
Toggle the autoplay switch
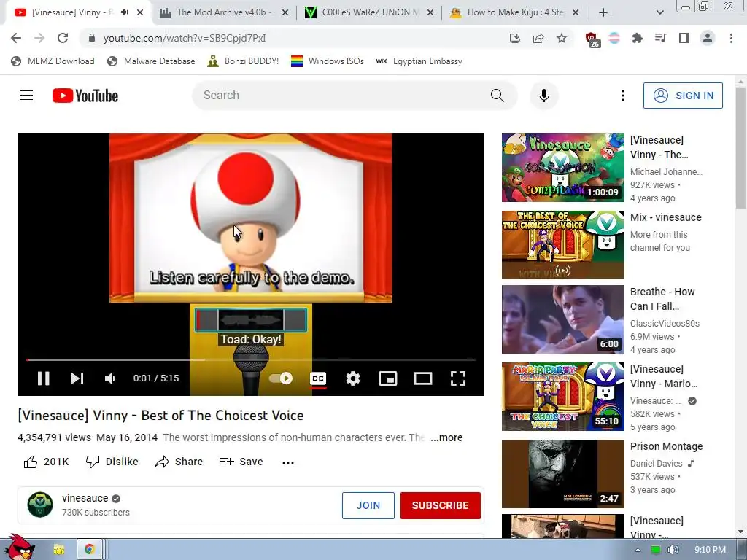tap(281, 378)
